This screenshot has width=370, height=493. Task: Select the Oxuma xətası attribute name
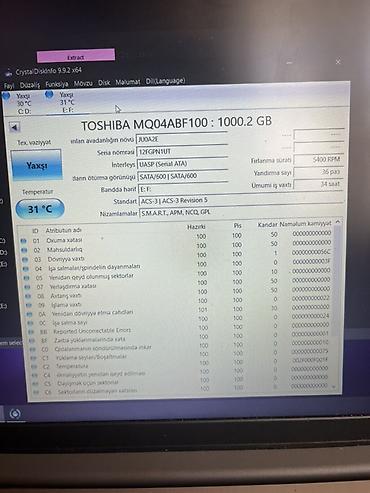(x=64, y=240)
